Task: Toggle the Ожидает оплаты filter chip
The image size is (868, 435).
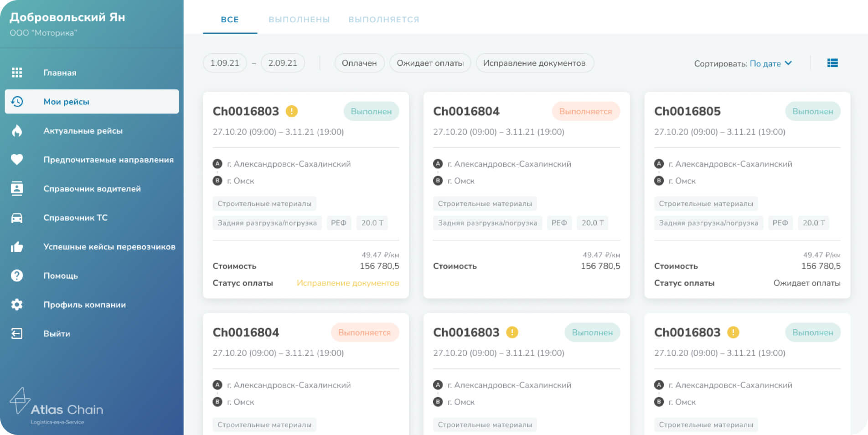Action: coord(430,63)
